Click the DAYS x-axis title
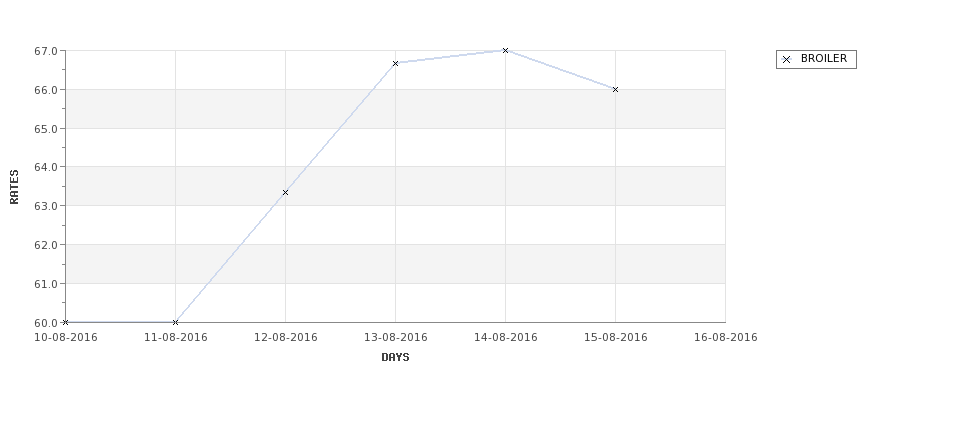The width and height of the screenshot is (975, 429). [x=395, y=357]
